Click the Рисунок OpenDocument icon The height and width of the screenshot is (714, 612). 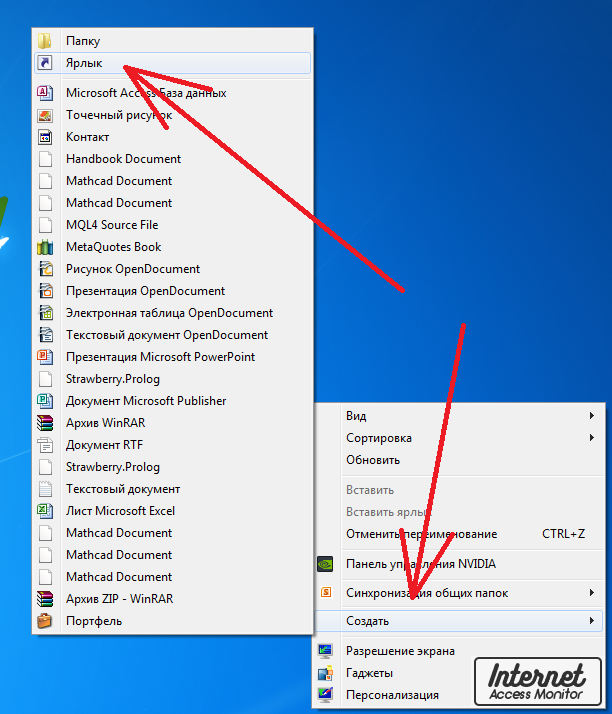coord(45,269)
